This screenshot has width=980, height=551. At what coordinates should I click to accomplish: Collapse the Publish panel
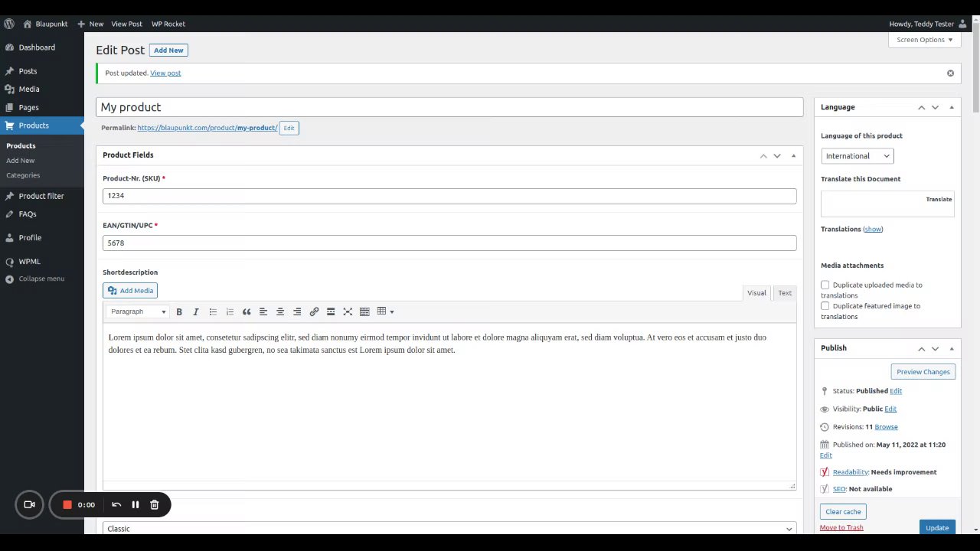point(952,348)
